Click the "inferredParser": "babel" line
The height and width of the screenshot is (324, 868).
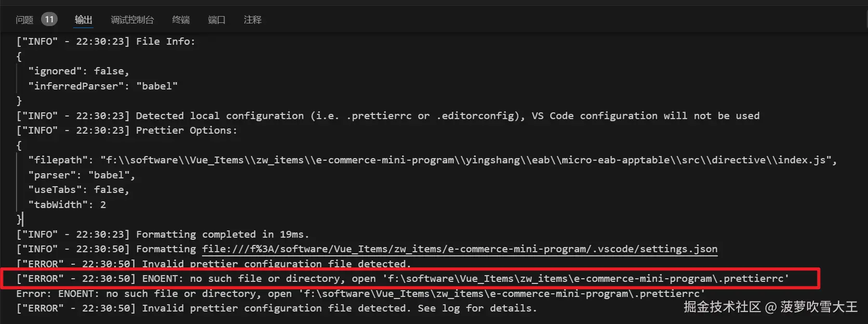(103, 86)
